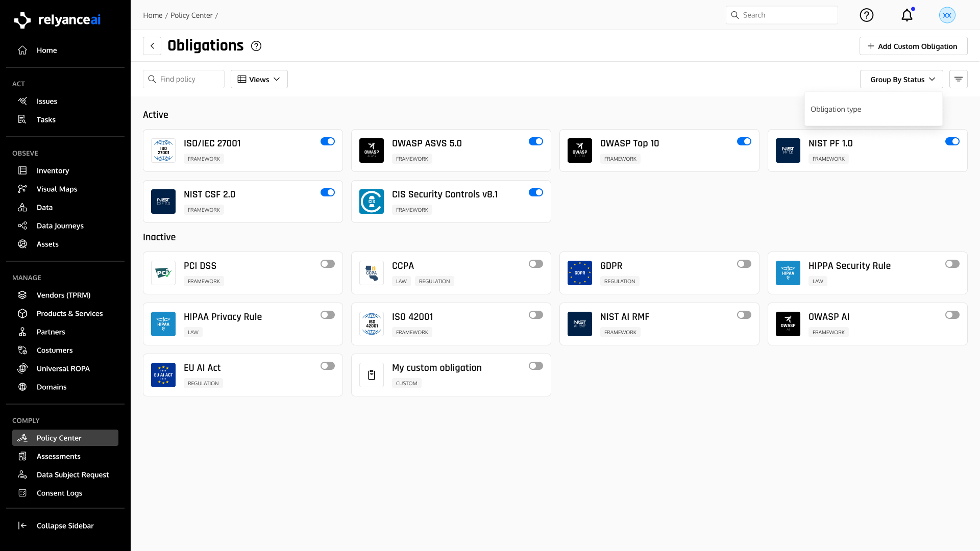Open the XX user avatar
Image resolution: width=980 pixels, height=551 pixels.
(x=947, y=15)
